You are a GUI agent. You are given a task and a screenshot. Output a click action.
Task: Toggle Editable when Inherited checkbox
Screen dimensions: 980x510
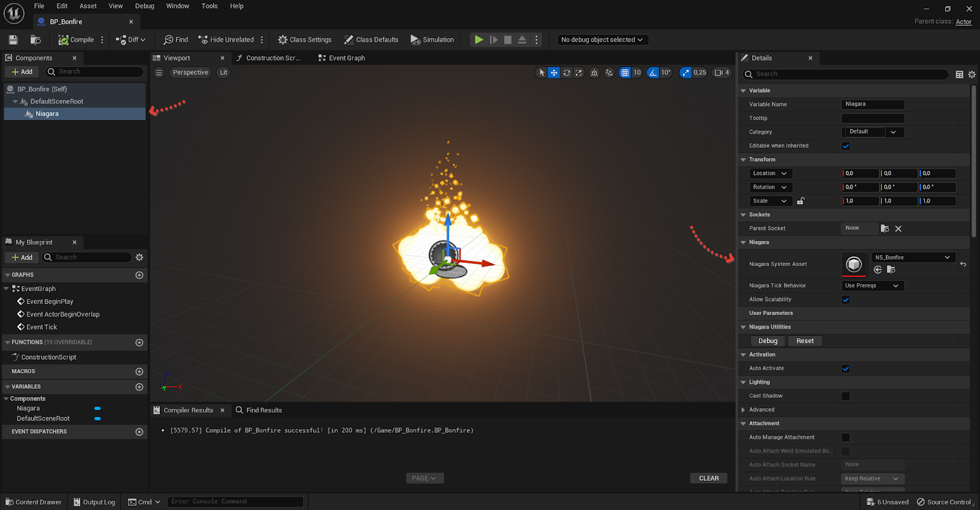pos(845,146)
